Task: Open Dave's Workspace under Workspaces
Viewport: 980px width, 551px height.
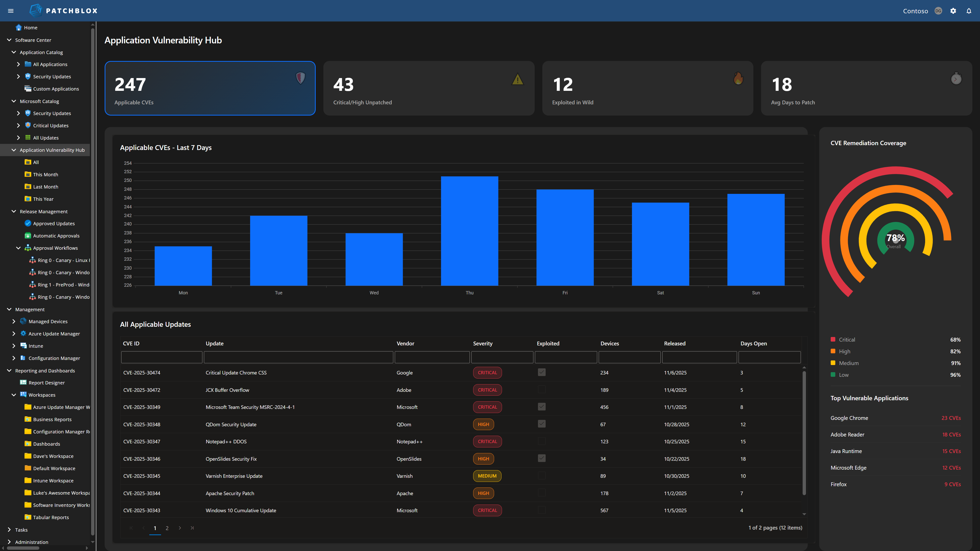Action: [53, 456]
